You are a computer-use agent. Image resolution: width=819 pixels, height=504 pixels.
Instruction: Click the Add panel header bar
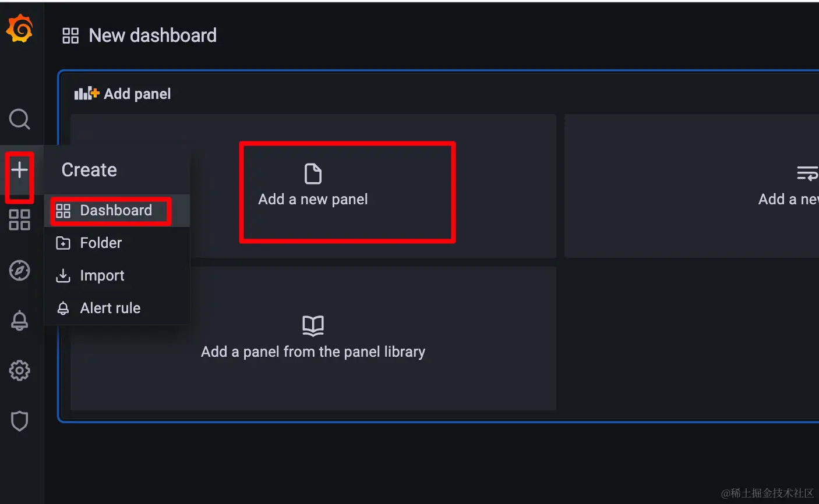(137, 94)
